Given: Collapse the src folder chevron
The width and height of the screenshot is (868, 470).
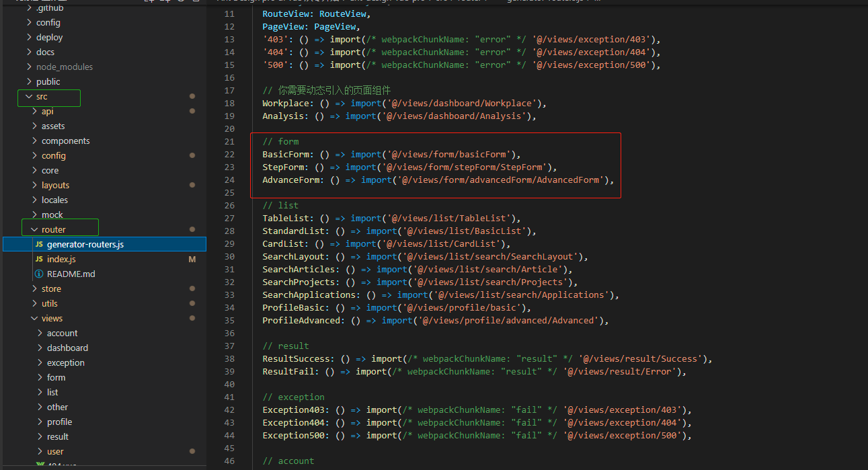Looking at the screenshot, I should tap(29, 96).
